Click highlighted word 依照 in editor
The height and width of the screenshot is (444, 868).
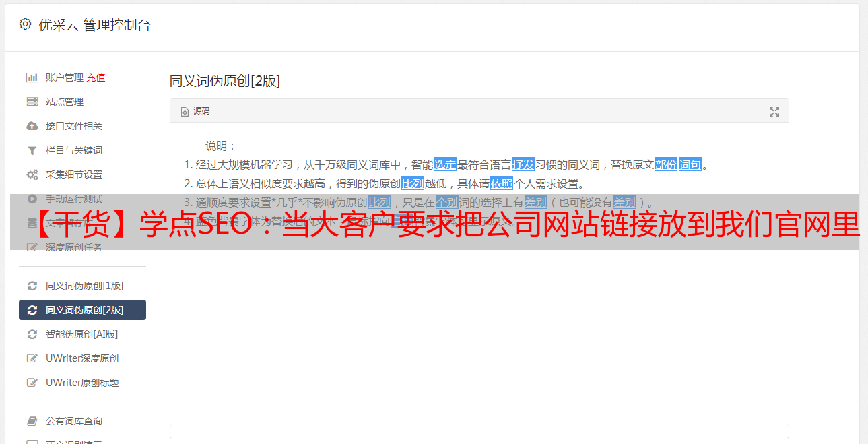click(502, 183)
